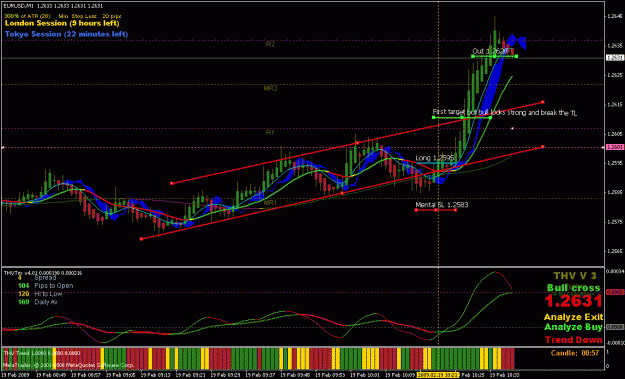Click the 1.2615 price axis value
The height and width of the screenshot is (379, 625).
[615, 104]
